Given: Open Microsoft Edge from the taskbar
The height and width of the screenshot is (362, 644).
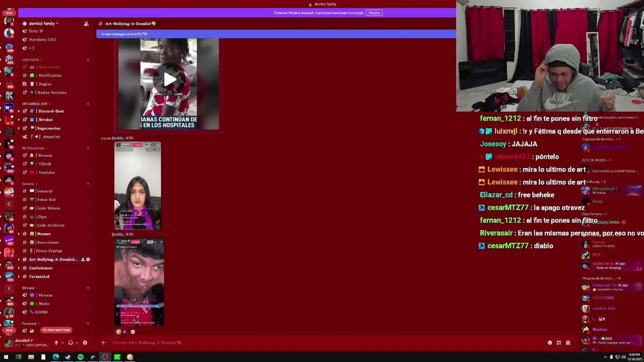Looking at the screenshot, I should point(55,357).
